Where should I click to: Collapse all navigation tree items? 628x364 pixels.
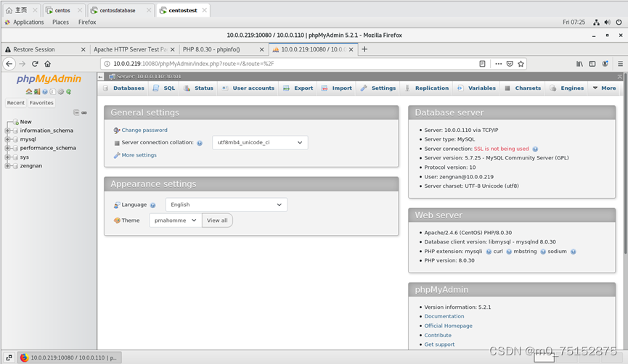coord(76,113)
